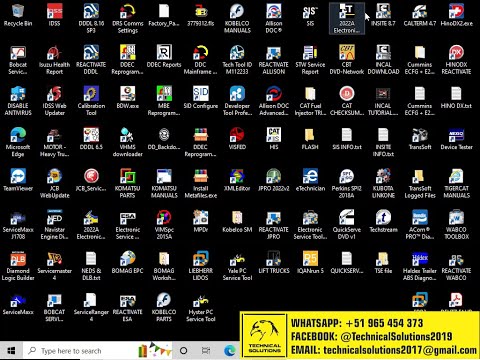
Task: Open DDDL 8.16 SP3 shortcut
Action: 91,19
